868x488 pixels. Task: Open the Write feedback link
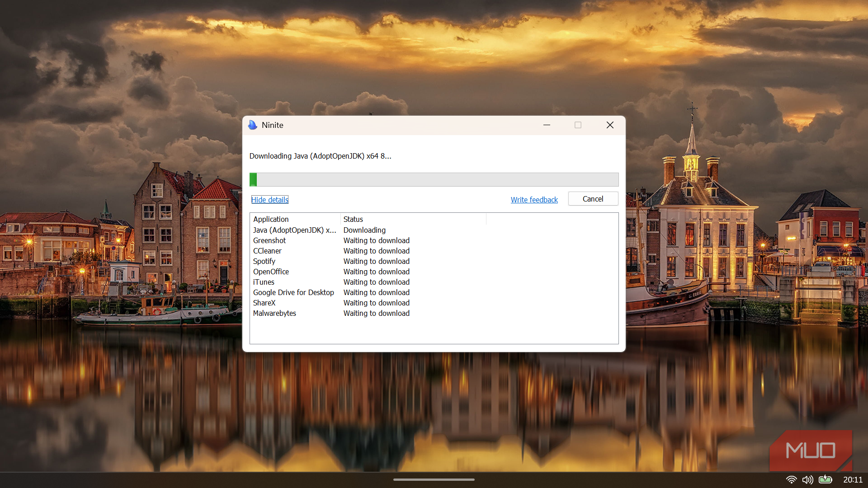[x=534, y=200]
